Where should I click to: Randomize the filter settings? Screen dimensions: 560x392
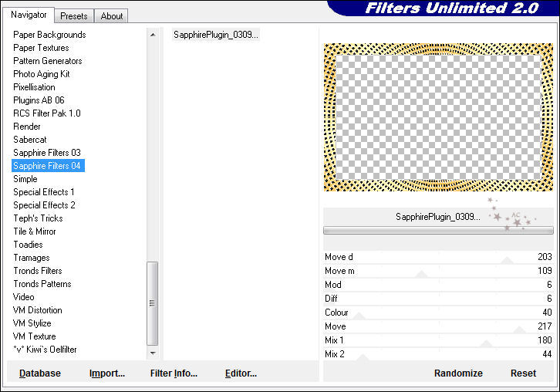458,373
